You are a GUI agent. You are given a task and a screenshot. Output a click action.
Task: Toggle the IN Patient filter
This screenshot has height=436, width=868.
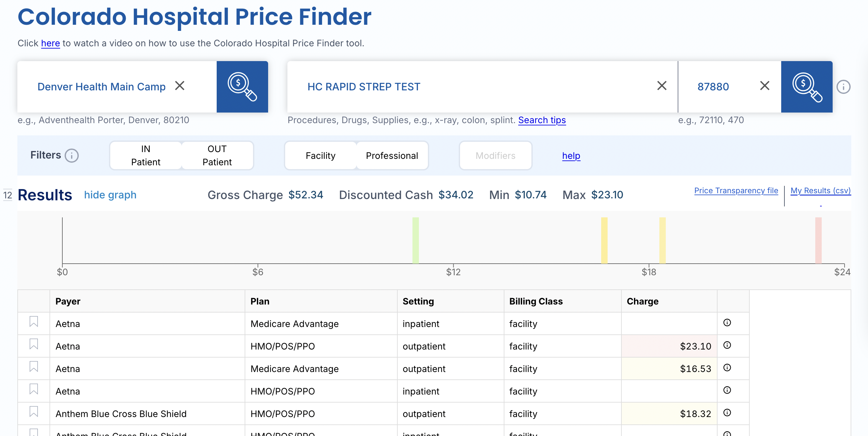click(x=146, y=155)
